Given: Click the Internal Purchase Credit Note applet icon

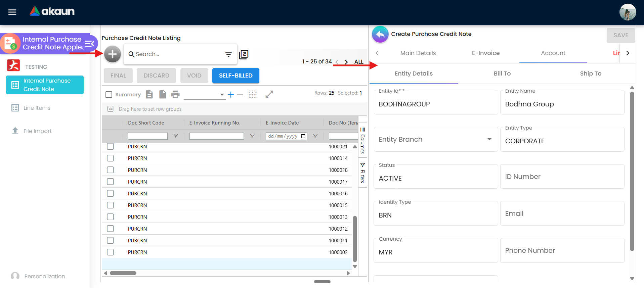Looking at the screenshot, I should [x=10, y=44].
